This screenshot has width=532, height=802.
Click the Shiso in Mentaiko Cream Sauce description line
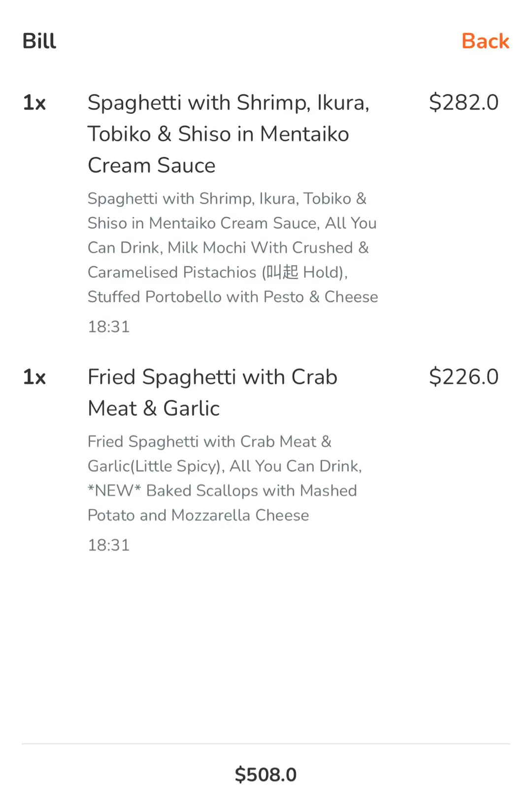pyautogui.click(x=203, y=223)
